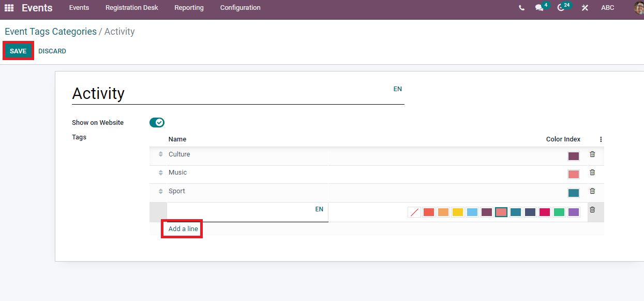Open the apps grid menu icon
Screen dimensions: 644x301
pyautogui.click(x=9, y=8)
